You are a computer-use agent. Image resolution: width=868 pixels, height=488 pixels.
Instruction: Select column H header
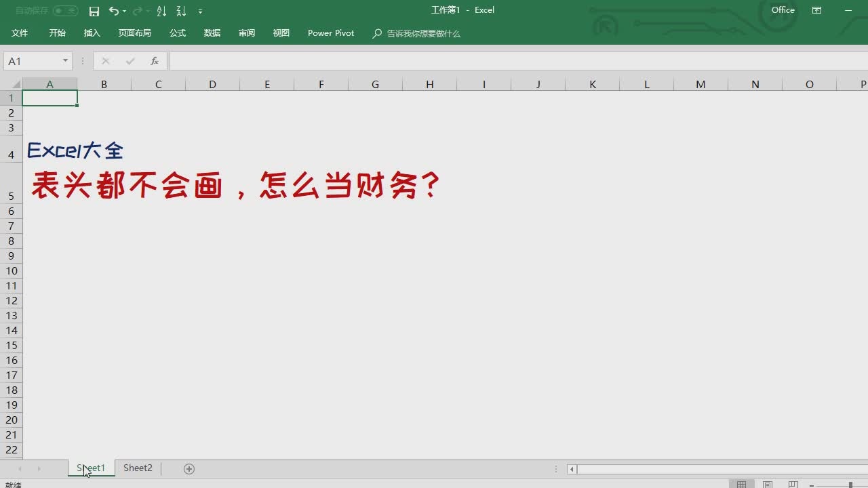(x=429, y=84)
